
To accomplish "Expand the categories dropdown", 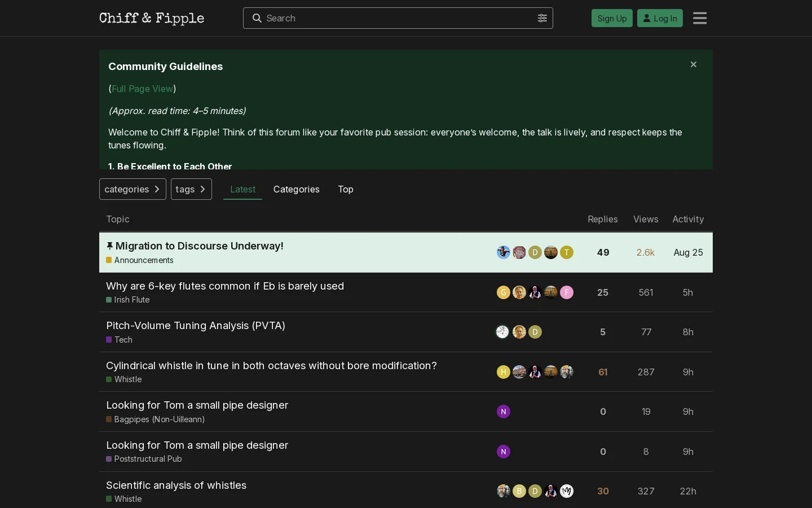I will pyautogui.click(x=133, y=189).
